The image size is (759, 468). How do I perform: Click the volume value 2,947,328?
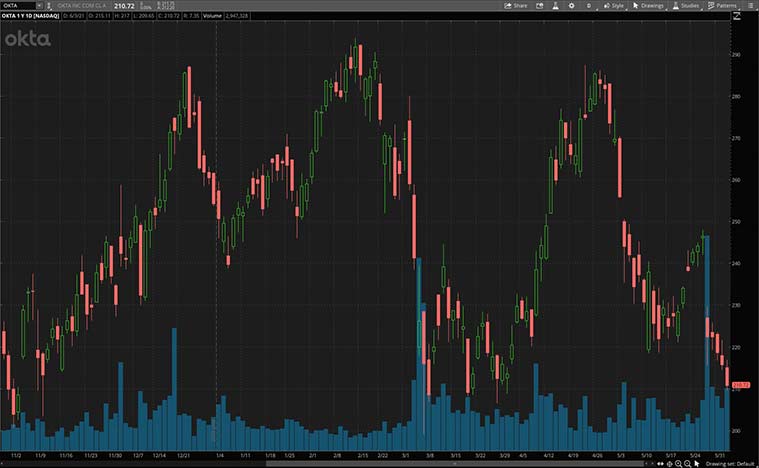click(x=236, y=16)
